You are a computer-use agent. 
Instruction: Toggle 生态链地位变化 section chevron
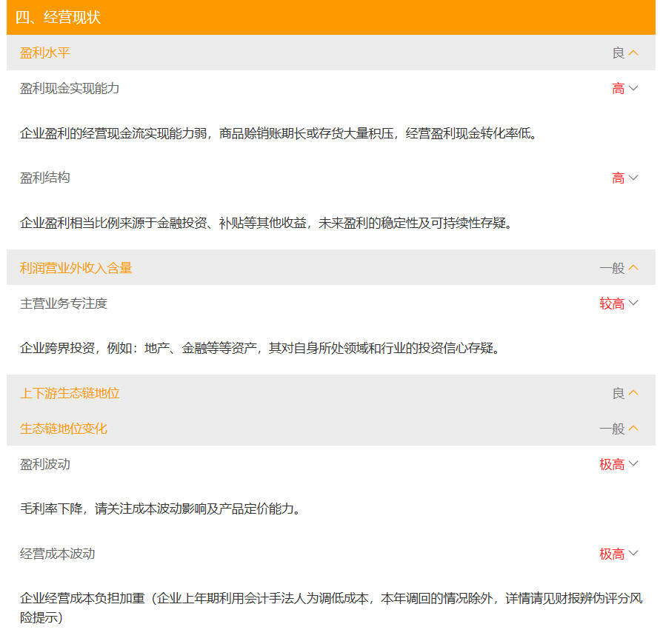633,428
